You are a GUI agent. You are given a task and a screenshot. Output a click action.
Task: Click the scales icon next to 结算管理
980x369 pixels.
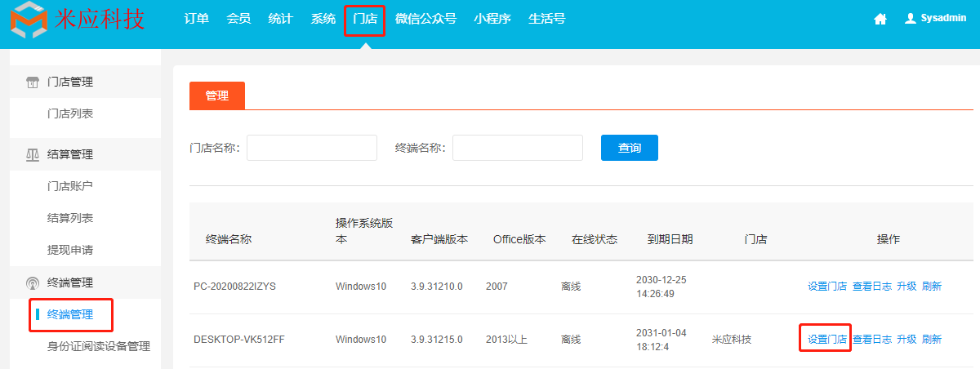coord(33,154)
